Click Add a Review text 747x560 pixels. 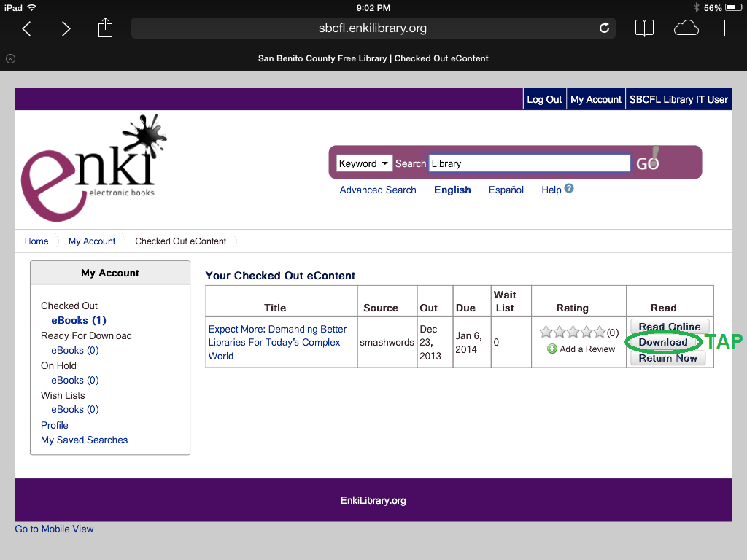coord(587,349)
